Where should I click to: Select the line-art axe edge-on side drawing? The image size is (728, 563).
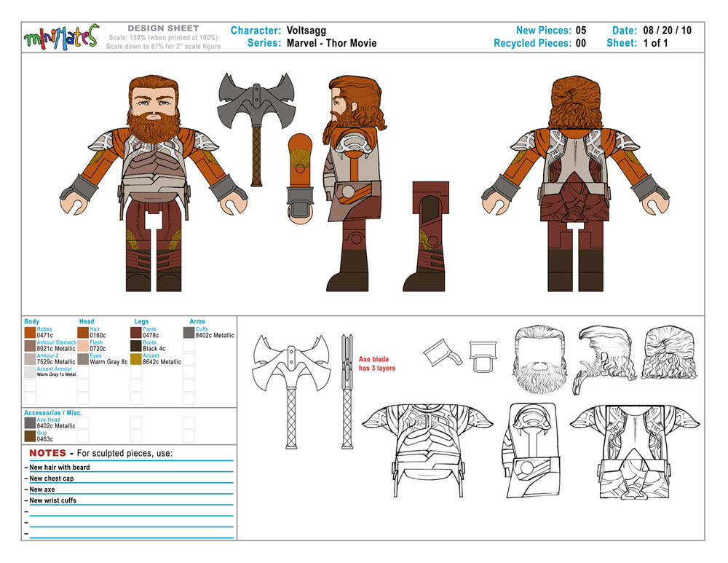pos(347,391)
